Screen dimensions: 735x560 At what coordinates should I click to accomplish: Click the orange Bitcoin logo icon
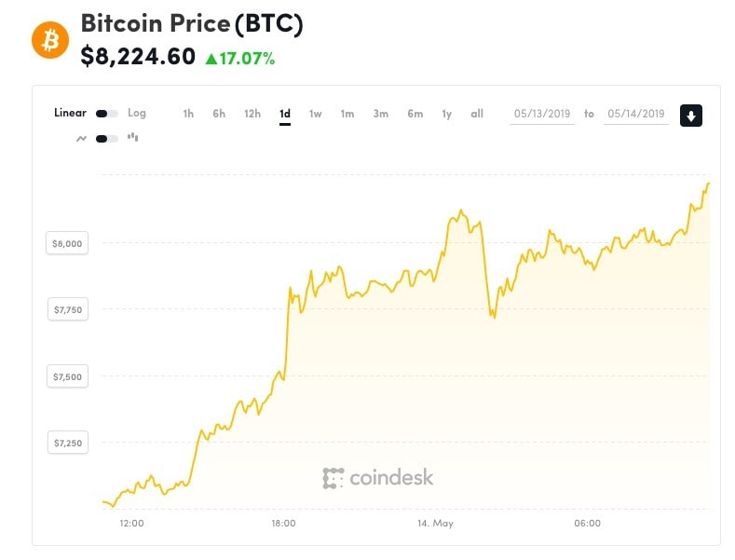50,40
